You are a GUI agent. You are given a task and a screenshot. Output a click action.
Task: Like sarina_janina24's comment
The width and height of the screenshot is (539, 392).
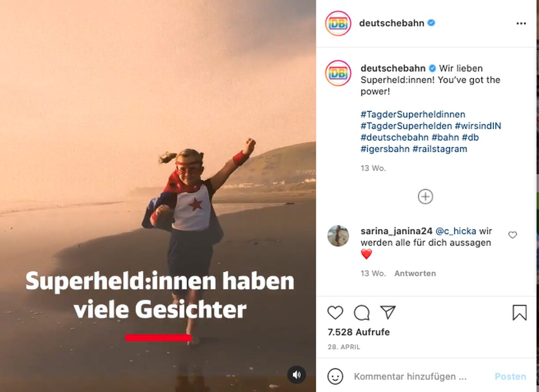[512, 235]
